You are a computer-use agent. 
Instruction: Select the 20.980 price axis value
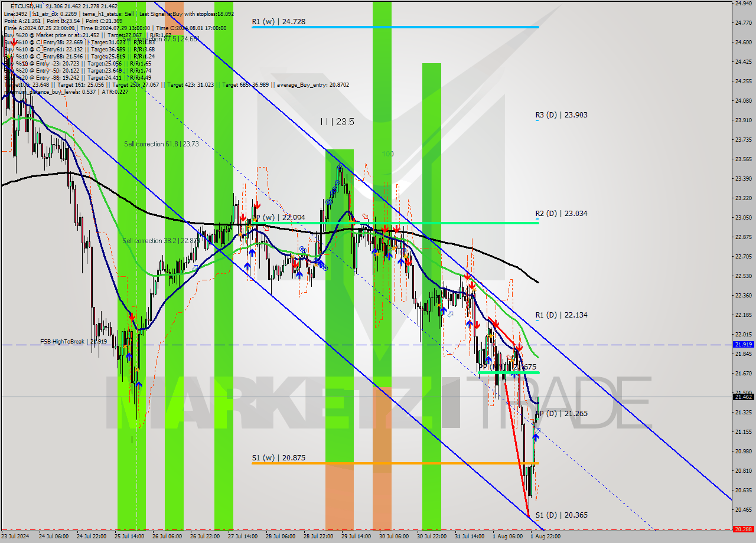742,452
